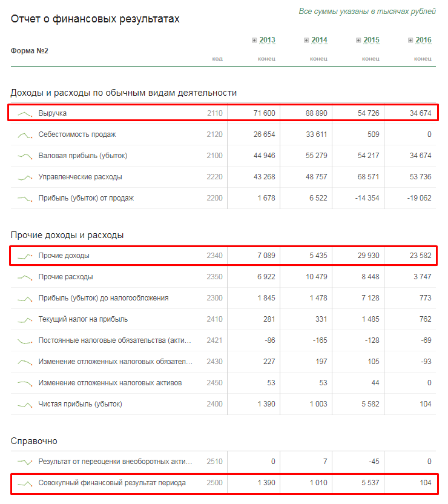Click the 2014 gross profit value 55 279
Screen dimensions: 448x504
(317, 156)
